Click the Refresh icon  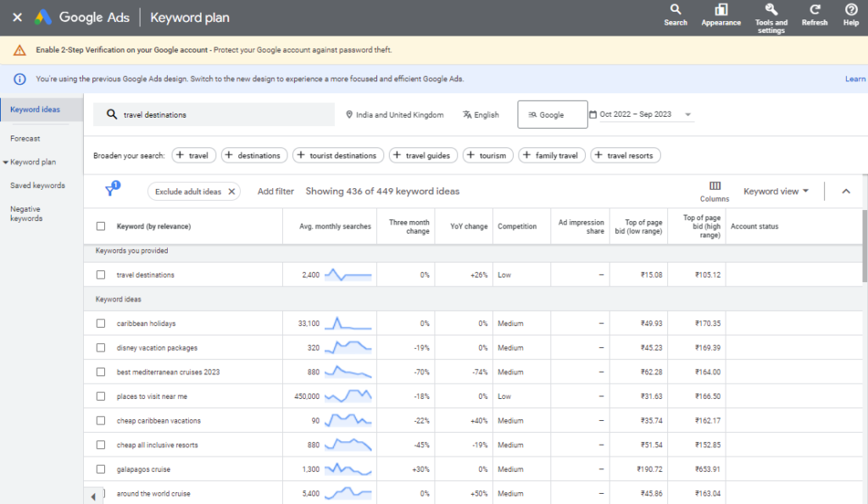coord(815,9)
